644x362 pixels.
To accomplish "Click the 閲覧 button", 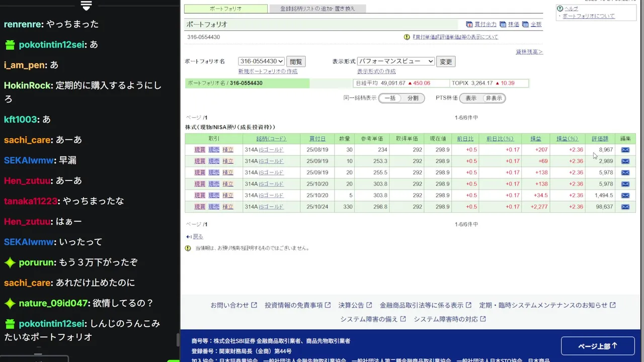I will 296,62.
